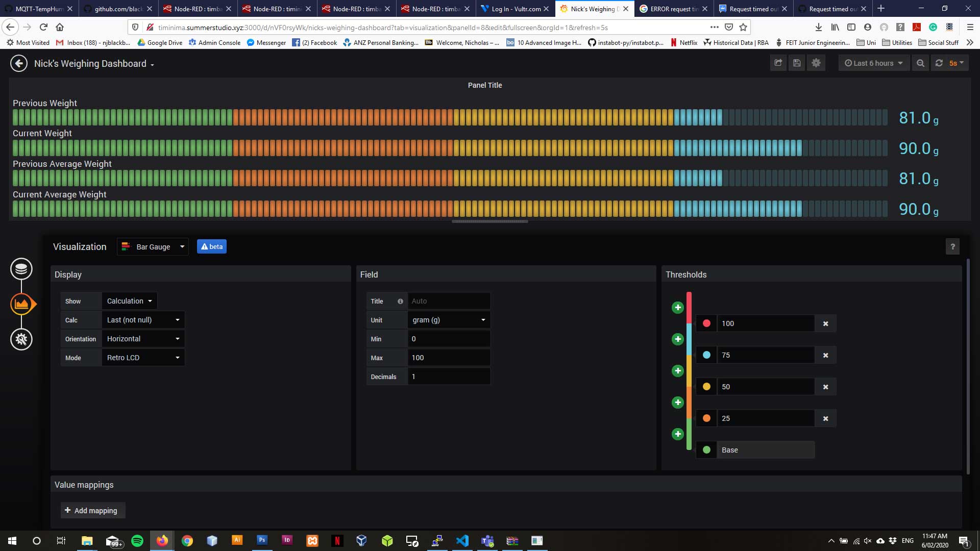
Task: Click the Add mapping button
Action: (x=92, y=511)
